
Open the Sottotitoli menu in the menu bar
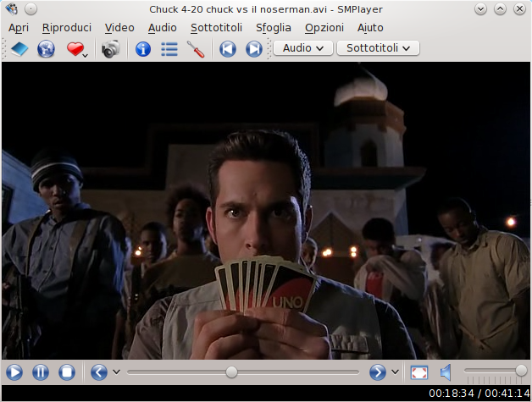point(217,28)
